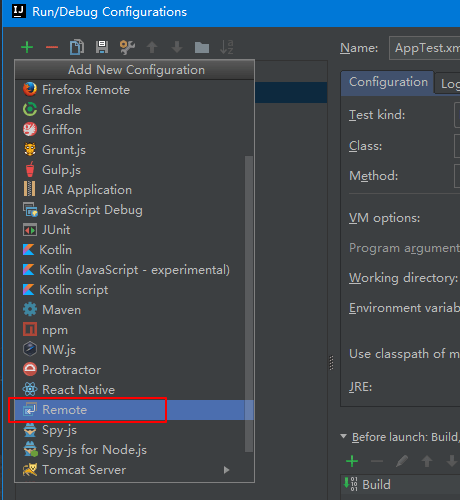
Task: Choose JavaScript Debug configuration
Action: click(134, 210)
